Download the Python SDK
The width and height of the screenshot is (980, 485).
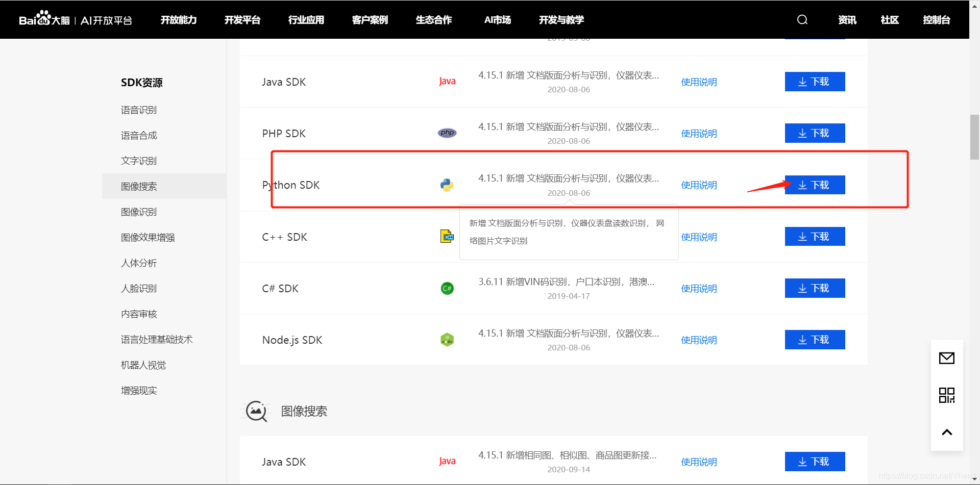pos(815,185)
